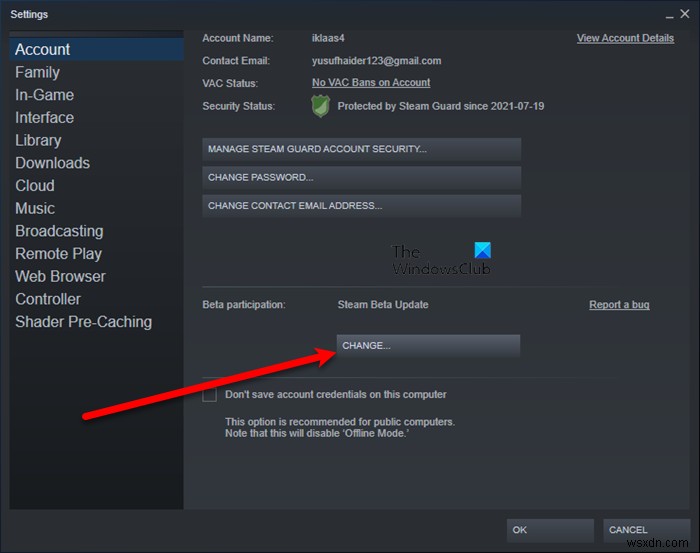The height and width of the screenshot is (553, 700).
Task: Confirm settings with the OK button
Action: pyautogui.click(x=550, y=530)
